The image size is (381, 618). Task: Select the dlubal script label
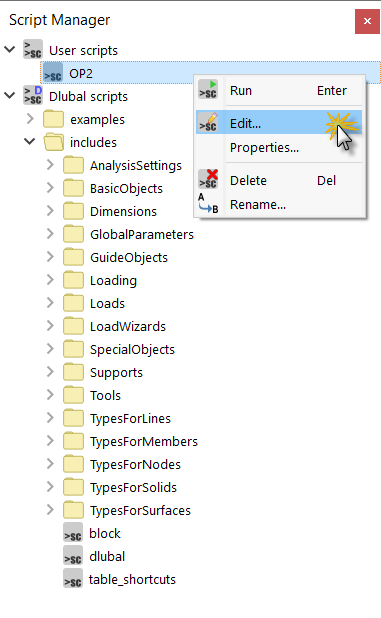click(x=107, y=556)
